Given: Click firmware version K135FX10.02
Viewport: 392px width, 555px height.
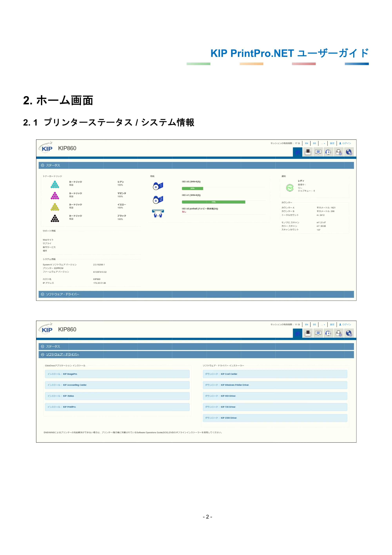Looking at the screenshot, I should (100, 272).
